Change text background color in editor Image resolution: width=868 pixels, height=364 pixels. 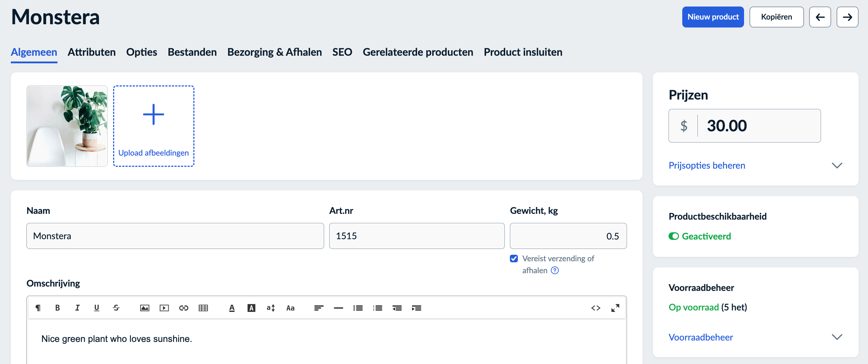click(x=252, y=308)
